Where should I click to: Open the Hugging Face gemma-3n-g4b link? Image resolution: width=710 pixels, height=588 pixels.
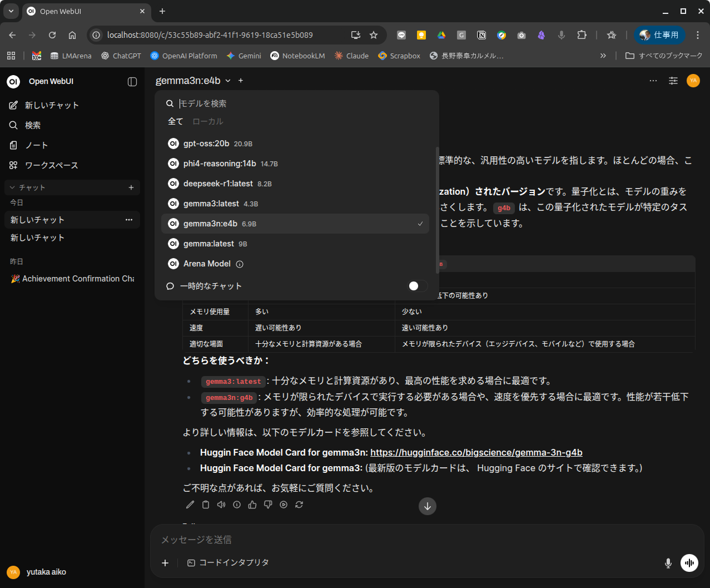point(476,452)
